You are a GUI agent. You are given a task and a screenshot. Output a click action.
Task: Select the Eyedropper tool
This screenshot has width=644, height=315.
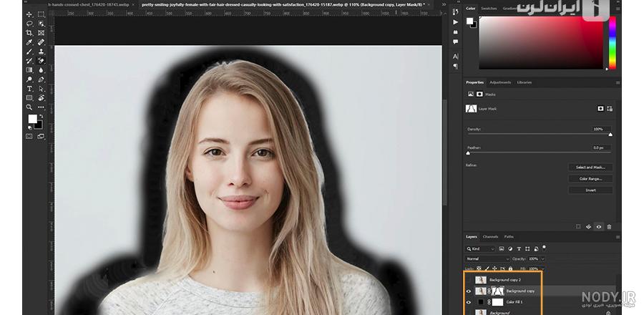(x=29, y=42)
